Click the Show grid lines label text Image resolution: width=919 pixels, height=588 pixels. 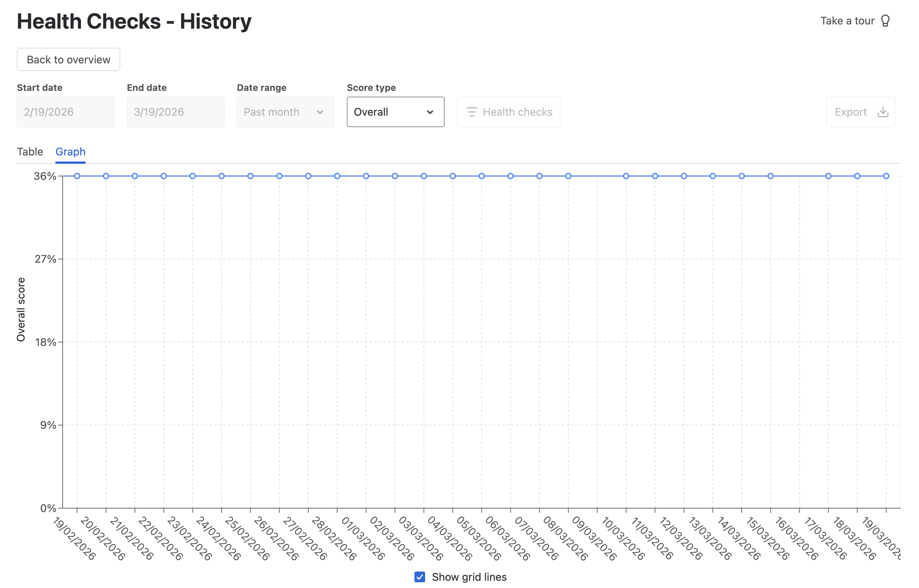click(x=469, y=577)
